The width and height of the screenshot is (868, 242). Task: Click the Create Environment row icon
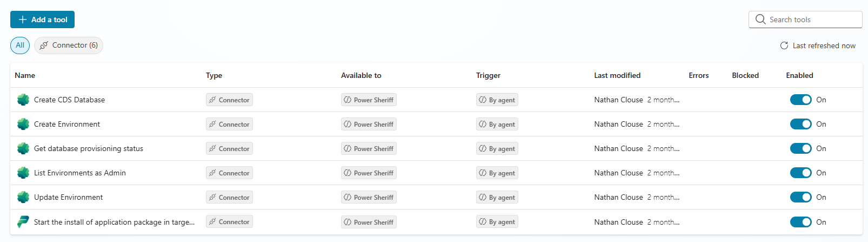click(x=23, y=124)
